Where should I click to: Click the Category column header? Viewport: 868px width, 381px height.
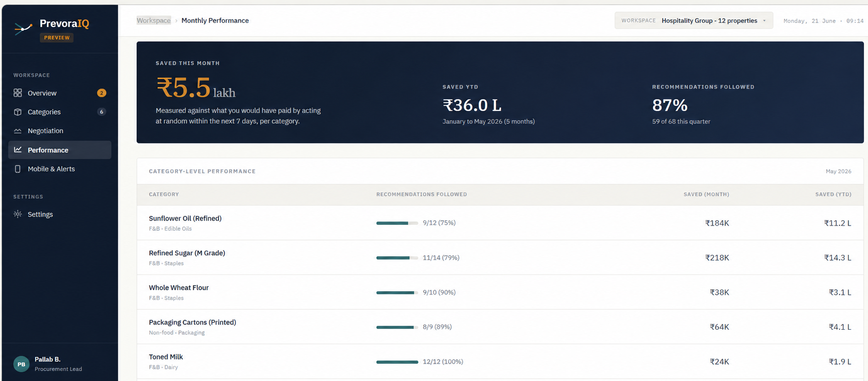click(164, 194)
